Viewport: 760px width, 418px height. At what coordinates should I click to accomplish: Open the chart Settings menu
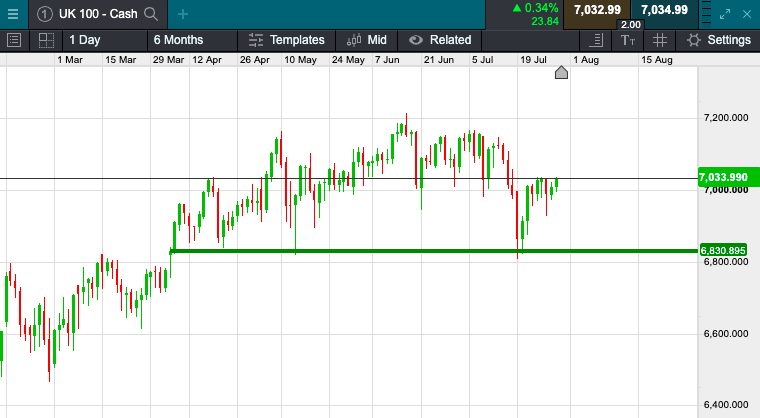[719, 40]
